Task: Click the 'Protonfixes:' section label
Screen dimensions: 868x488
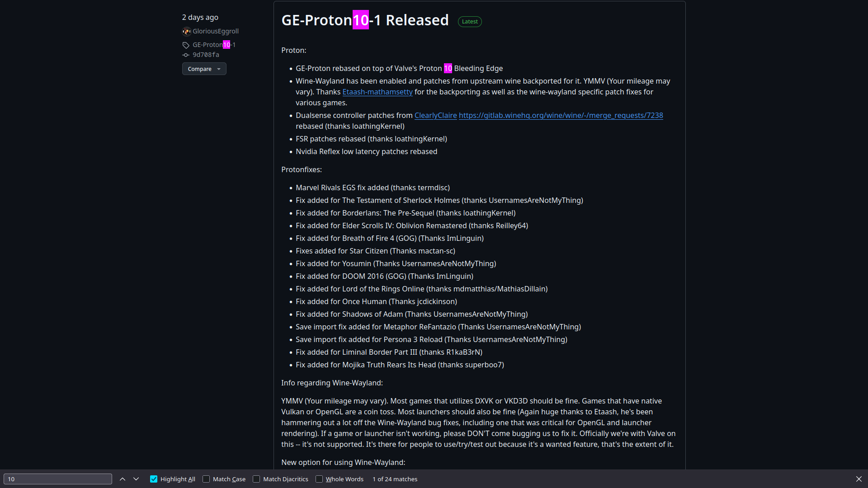Action: pos(302,169)
